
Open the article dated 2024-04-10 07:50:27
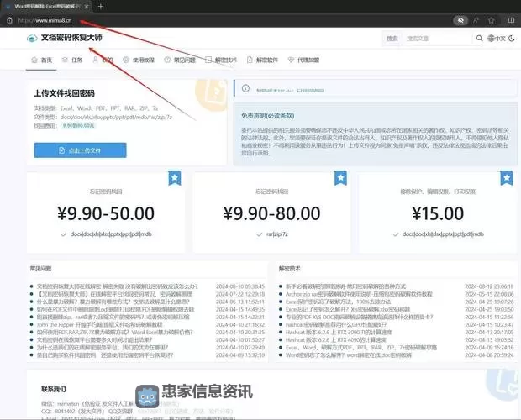coord(94,339)
